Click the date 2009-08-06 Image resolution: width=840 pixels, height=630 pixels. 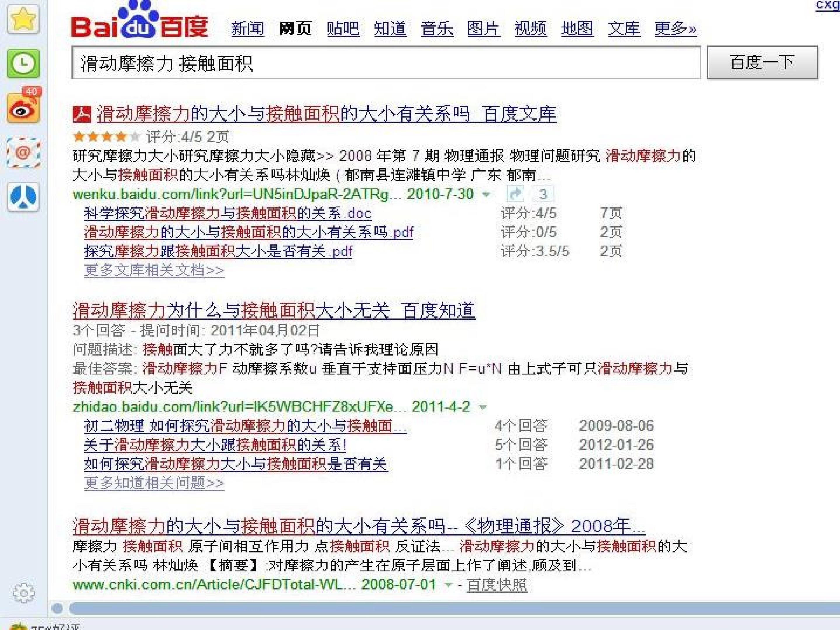(x=616, y=426)
